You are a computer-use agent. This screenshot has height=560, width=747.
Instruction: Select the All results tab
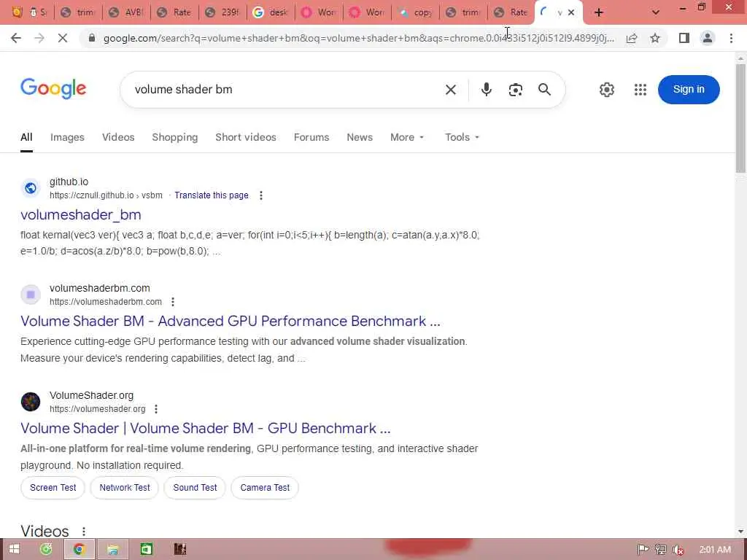pyautogui.click(x=27, y=137)
